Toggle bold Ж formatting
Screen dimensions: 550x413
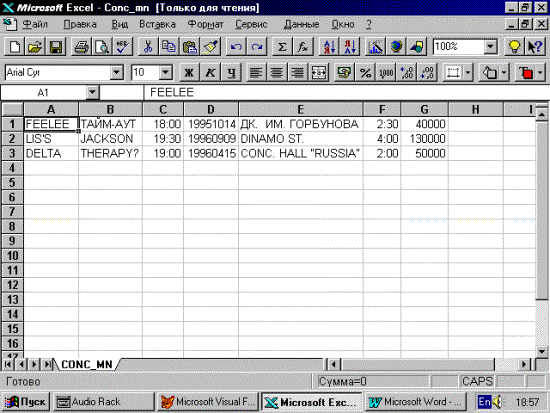[189, 73]
